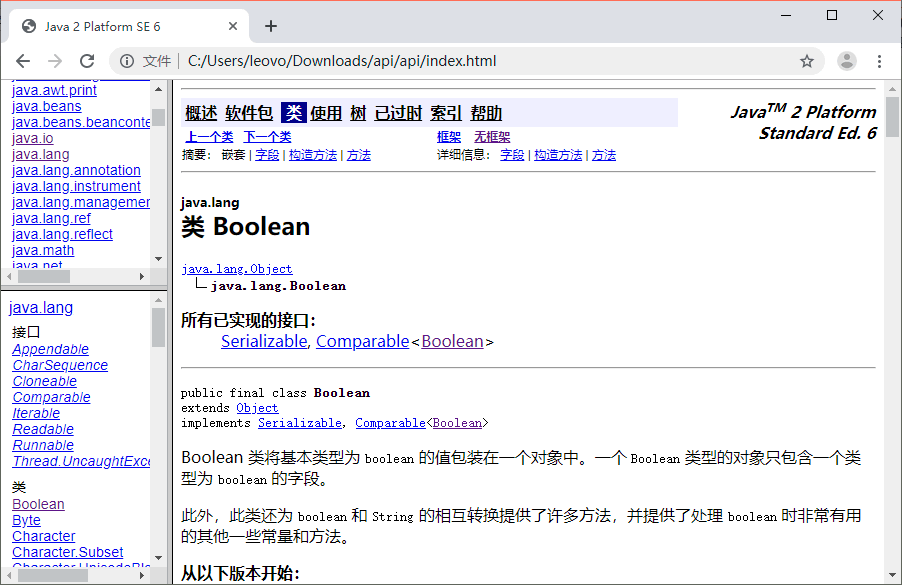Close the Java 2 Platform SE 6 tab
This screenshot has height=585, width=902.
pos(233,26)
